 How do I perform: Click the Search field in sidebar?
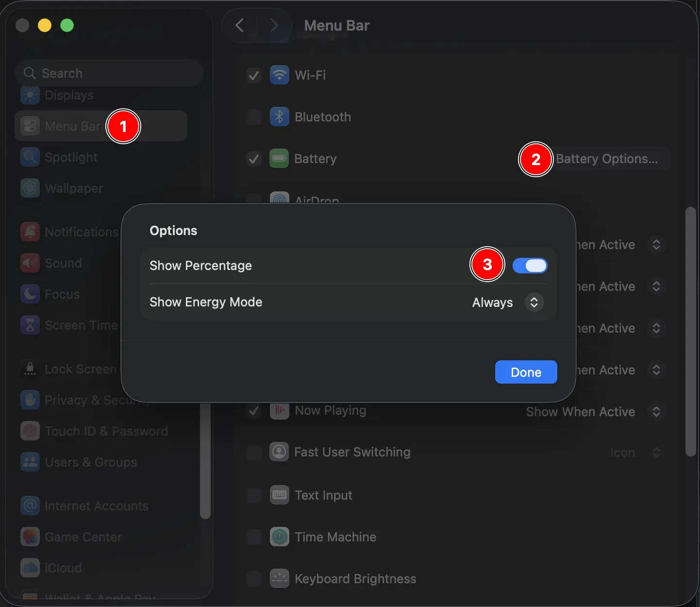109,73
